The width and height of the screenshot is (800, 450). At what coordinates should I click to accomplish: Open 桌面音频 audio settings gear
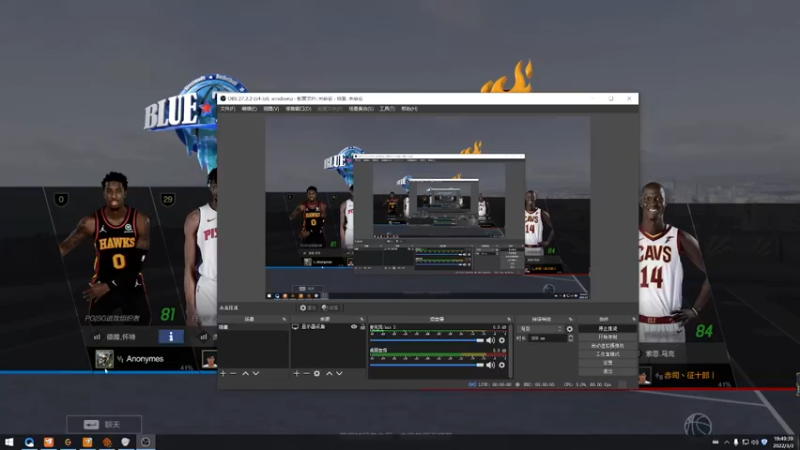pyautogui.click(x=502, y=365)
